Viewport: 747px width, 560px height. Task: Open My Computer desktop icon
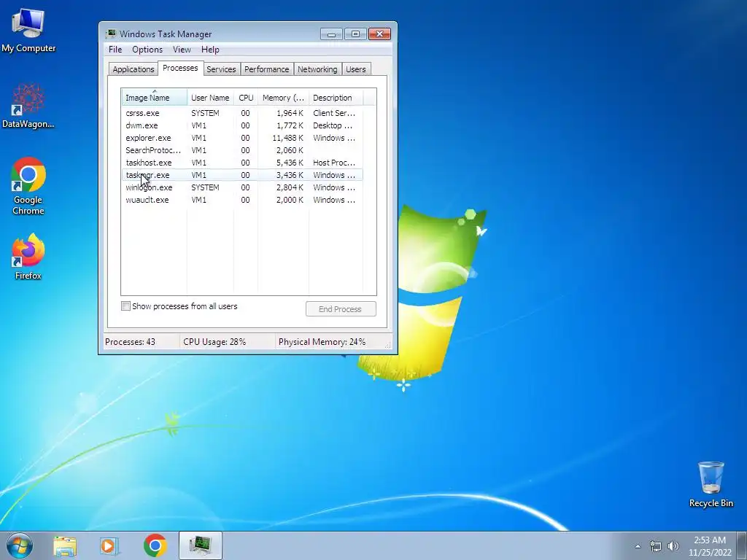(x=28, y=29)
